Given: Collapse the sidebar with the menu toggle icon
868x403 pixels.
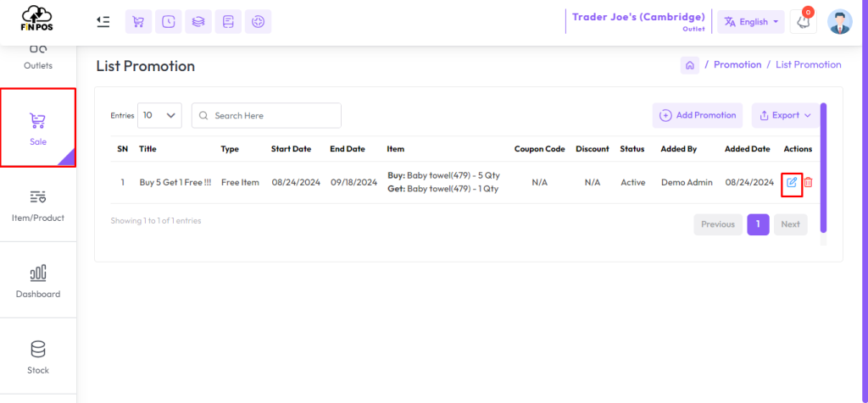Looking at the screenshot, I should pyautogui.click(x=103, y=21).
